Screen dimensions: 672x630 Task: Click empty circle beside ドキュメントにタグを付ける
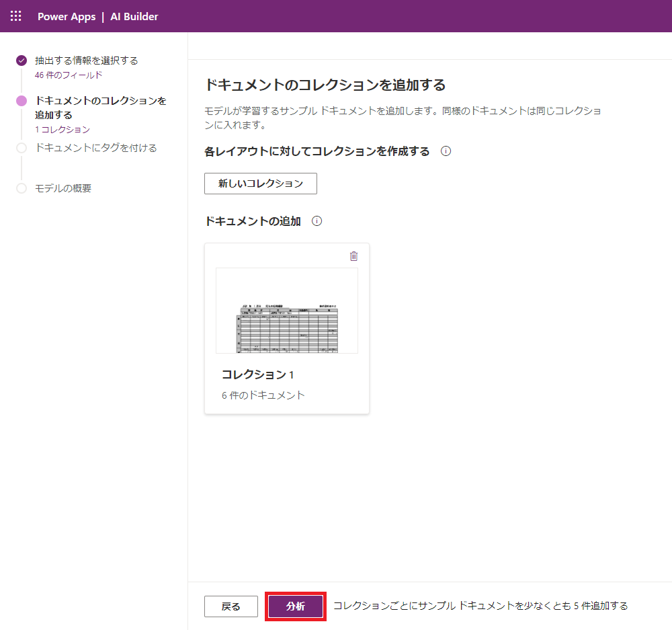pyautogui.click(x=22, y=148)
